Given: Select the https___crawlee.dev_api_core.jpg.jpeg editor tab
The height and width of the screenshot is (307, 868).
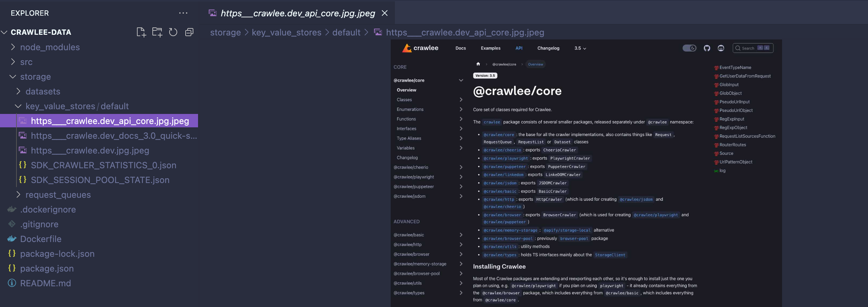Looking at the screenshot, I should pos(298,13).
